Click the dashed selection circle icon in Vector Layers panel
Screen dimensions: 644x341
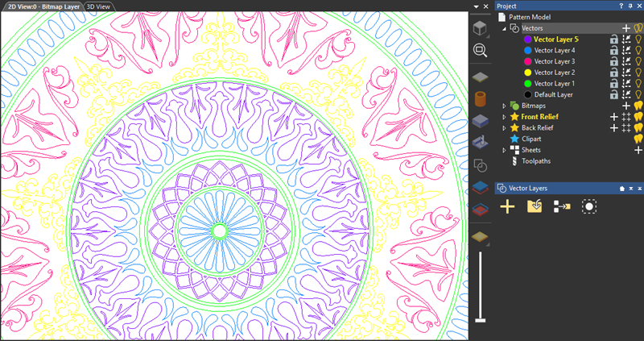pos(589,206)
